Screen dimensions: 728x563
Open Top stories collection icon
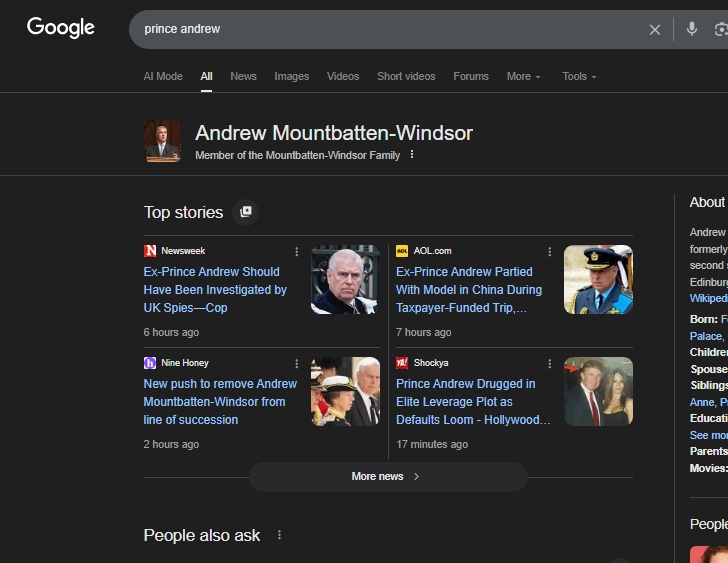pos(245,212)
